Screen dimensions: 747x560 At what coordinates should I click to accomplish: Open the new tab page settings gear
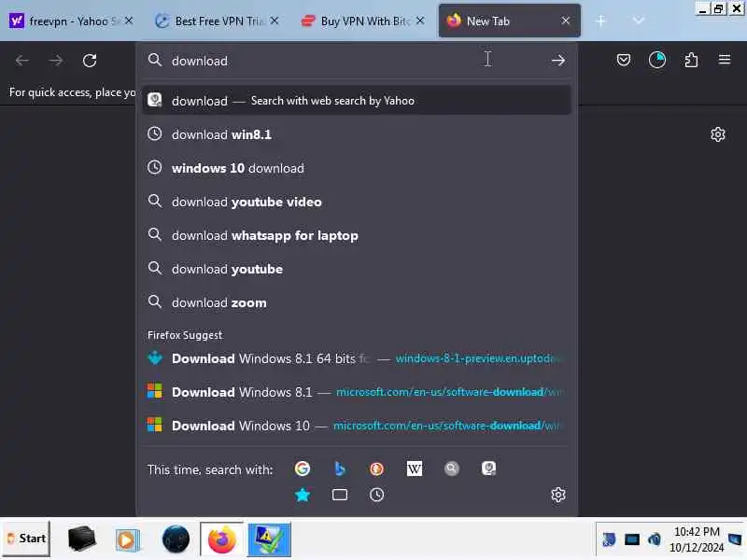click(718, 134)
